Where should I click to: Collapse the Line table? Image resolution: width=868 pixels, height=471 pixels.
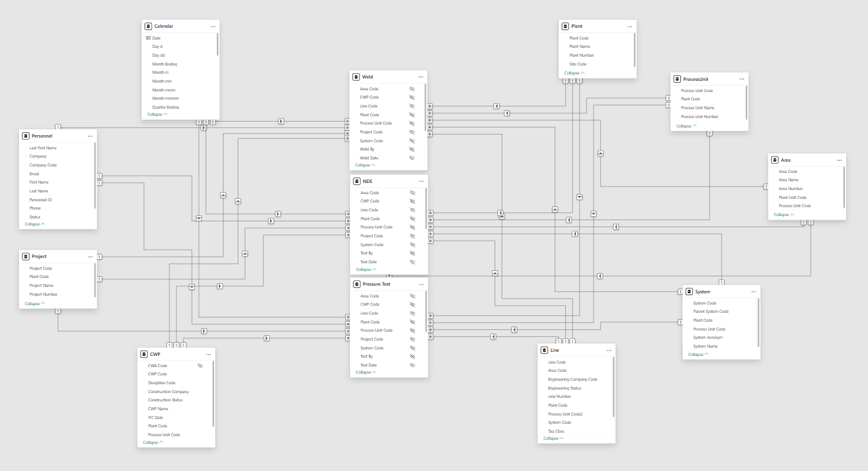coord(553,438)
